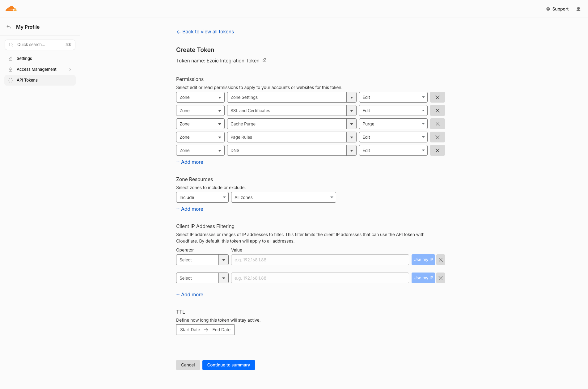Screen dimensions: 588x389
Task: Pick the TTL Start Date
Action: pyautogui.click(x=190, y=330)
